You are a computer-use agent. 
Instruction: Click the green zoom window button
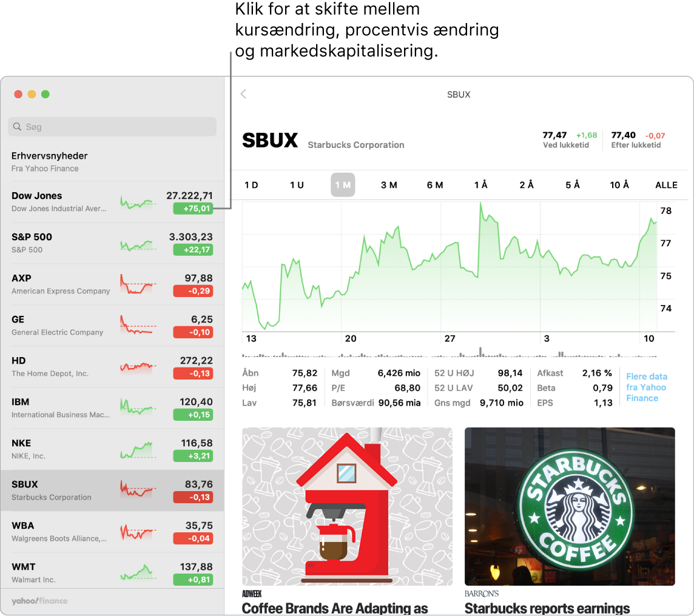pyautogui.click(x=45, y=94)
